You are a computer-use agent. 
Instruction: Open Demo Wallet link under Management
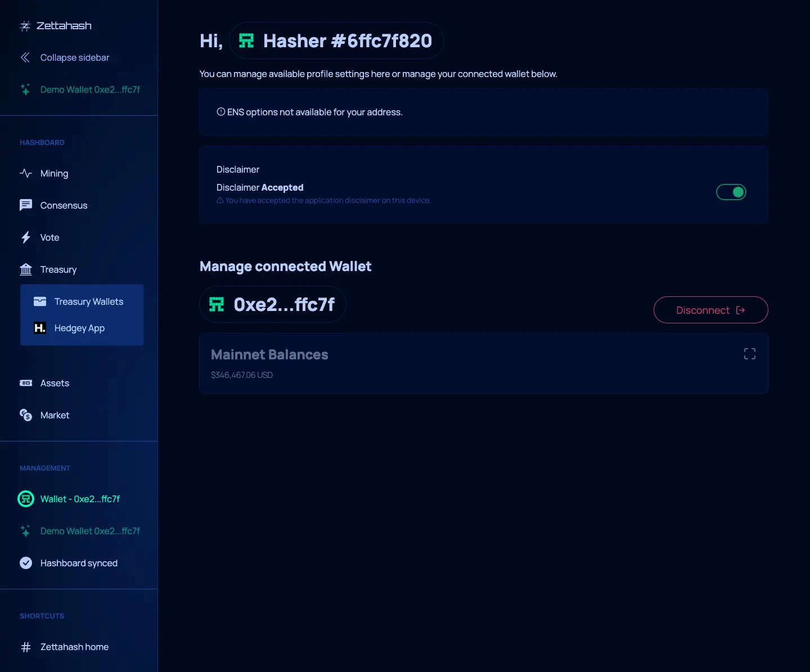click(x=90, y=531)
